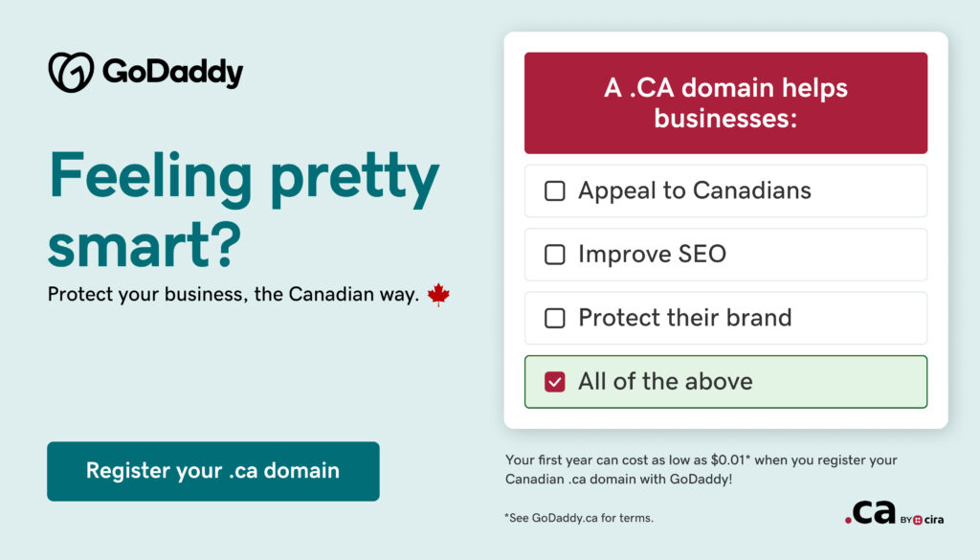Click the GoDaddy wordmark text

[172, 73]
